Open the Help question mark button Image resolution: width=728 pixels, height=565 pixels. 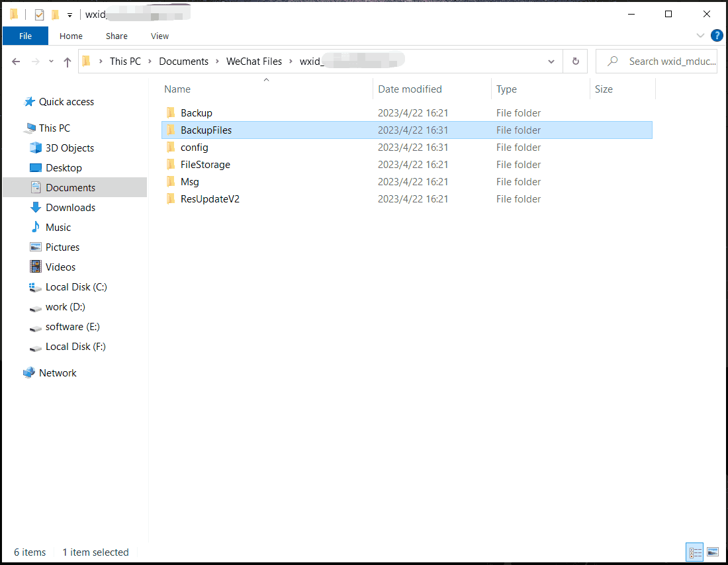[x=717, y=36]
